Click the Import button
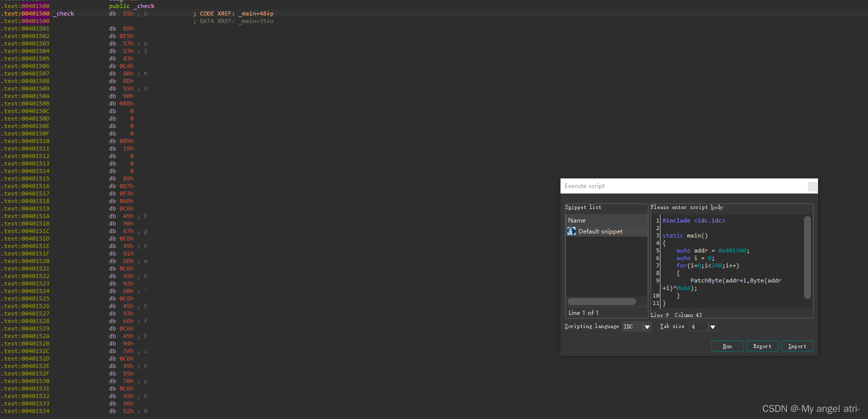Screen dimensions: 868x419 point(797,346)
